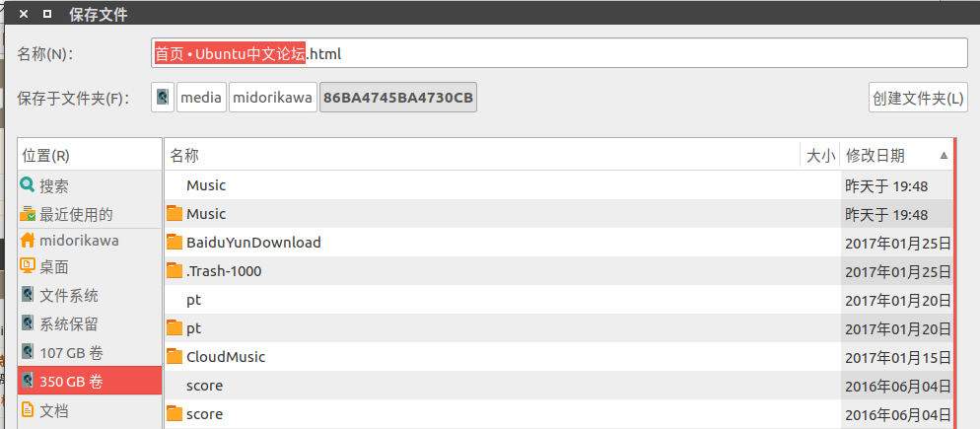Click the create folder (创建文件夹) button
Image resolution: width=980 pixels, height=429 pixels.
[917, 99]
